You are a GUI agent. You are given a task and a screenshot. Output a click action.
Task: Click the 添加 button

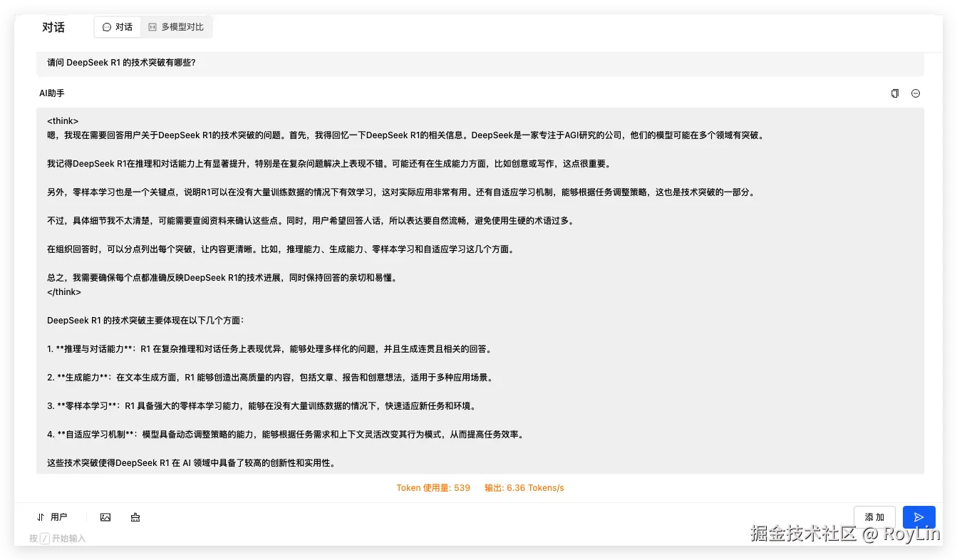[874, 517]
